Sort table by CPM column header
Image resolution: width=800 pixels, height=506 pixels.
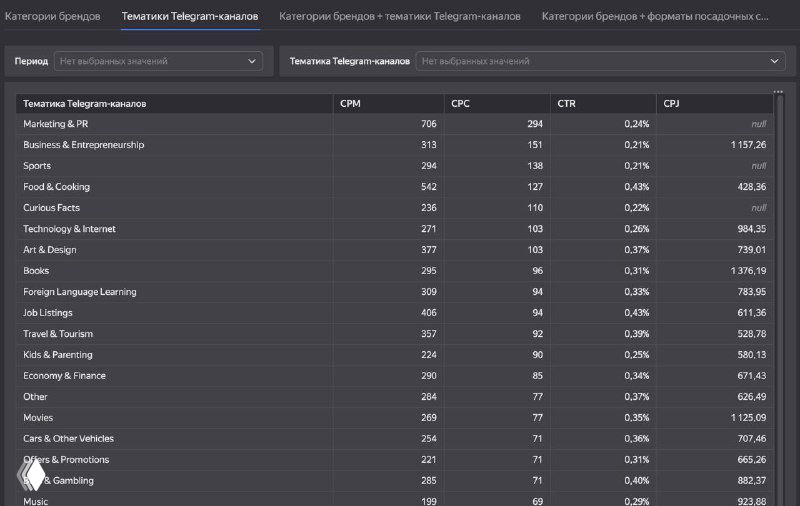click(x=350, y=103)
